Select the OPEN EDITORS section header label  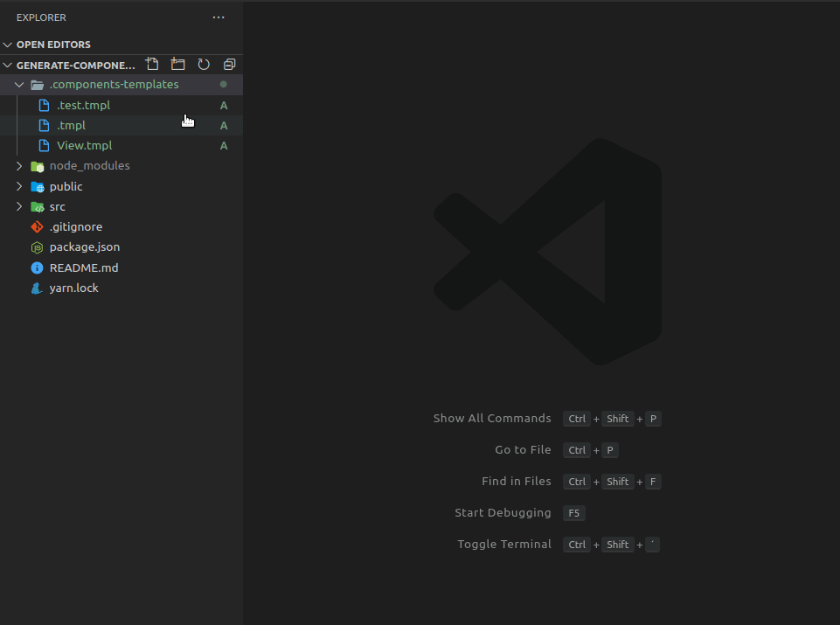tap(53, 45)
